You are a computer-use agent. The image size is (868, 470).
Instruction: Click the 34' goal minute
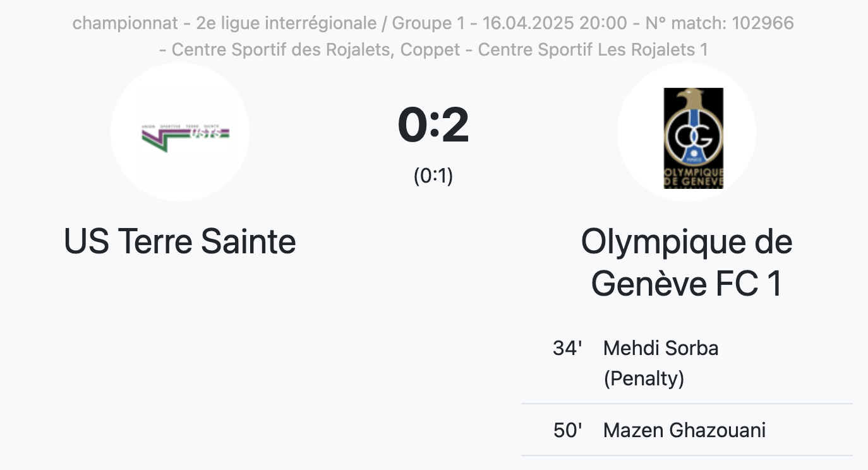point(567,348)
